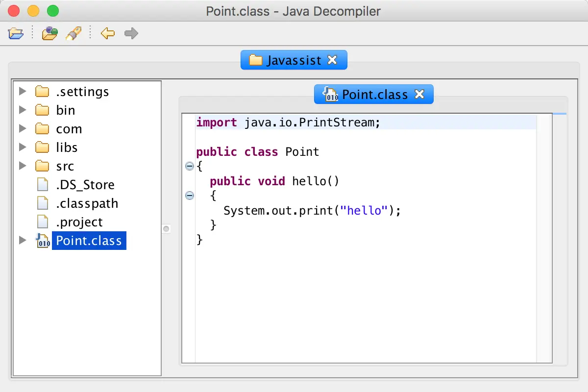Click the com folder icon
This screenshot has width=588, height=392.
[43, 129]
